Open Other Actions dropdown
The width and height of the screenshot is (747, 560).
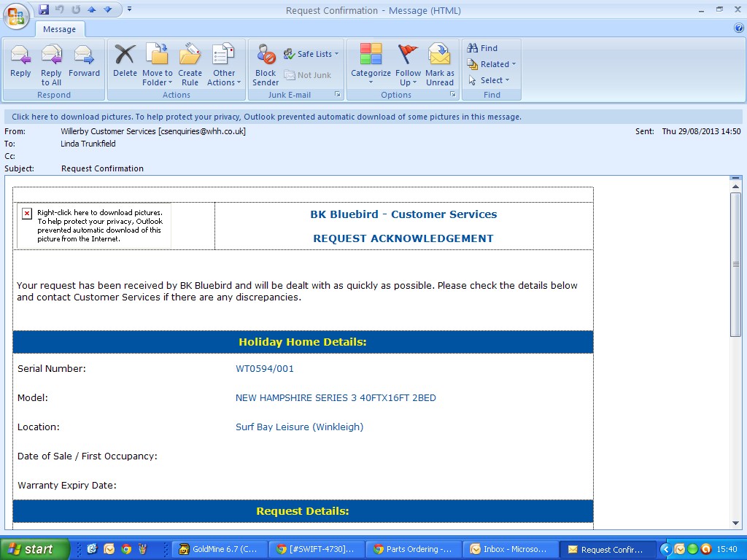(223, 66)
